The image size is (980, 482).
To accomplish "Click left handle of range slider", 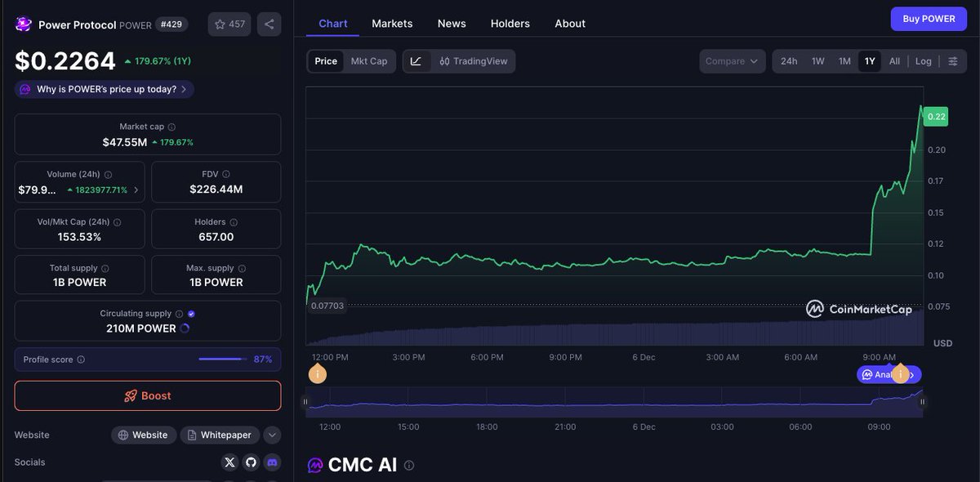I will [306, 402].
